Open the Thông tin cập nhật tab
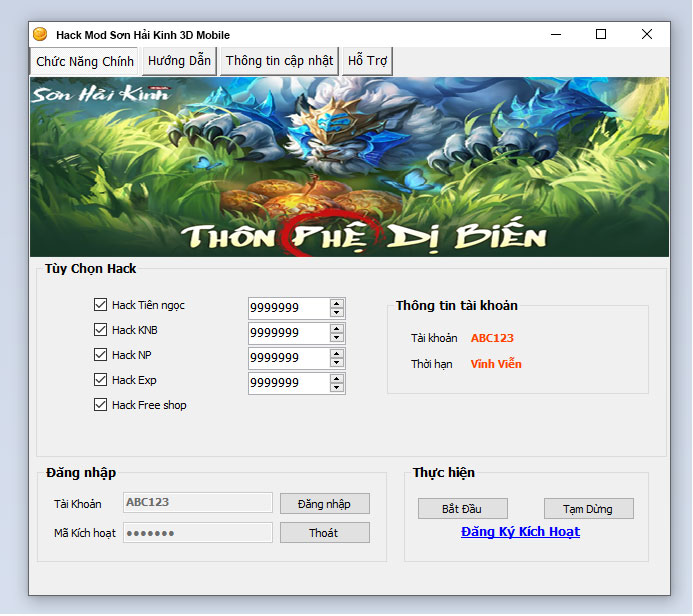 tap(279, 61)
